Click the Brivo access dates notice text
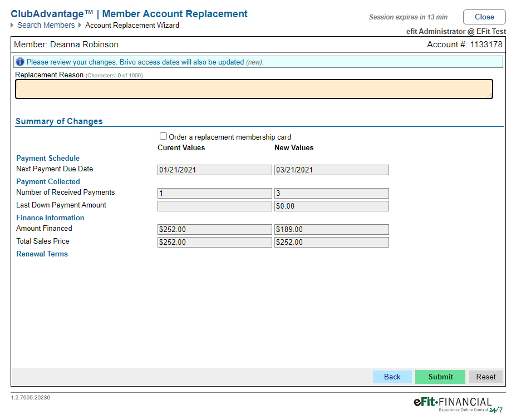 [145, 62]
